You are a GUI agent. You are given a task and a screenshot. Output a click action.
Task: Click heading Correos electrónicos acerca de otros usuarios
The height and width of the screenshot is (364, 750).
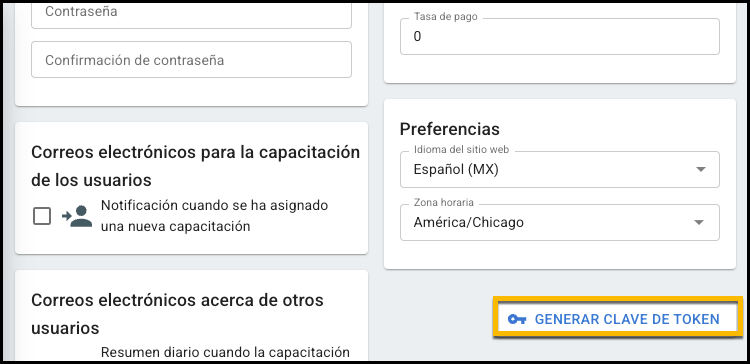coord(177,314)
